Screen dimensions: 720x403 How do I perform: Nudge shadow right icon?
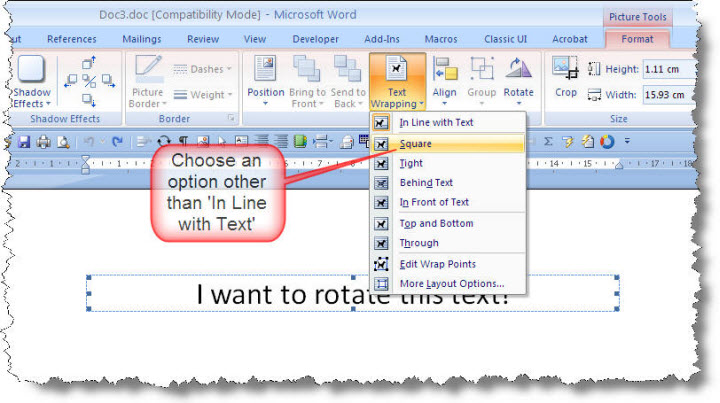108,81
